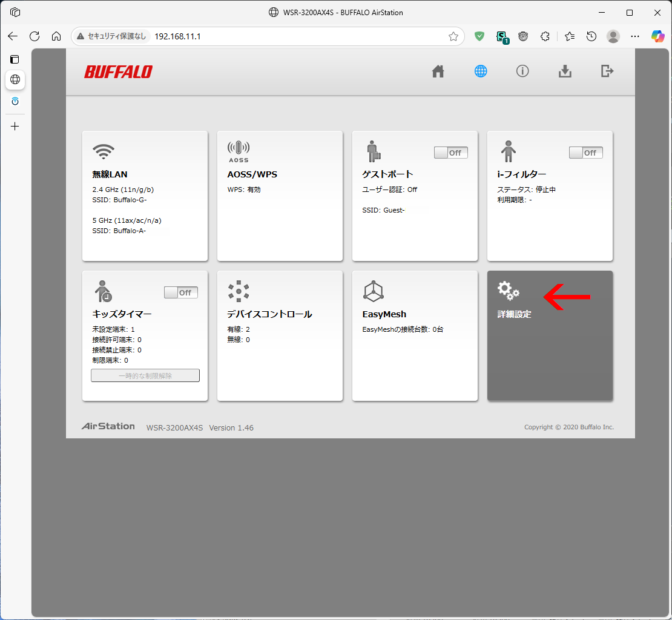Viewport: 672px width, 620px height.
Task: Click the デバイスコントロール dotted circle icon
Action: click(x=239, y=291)
